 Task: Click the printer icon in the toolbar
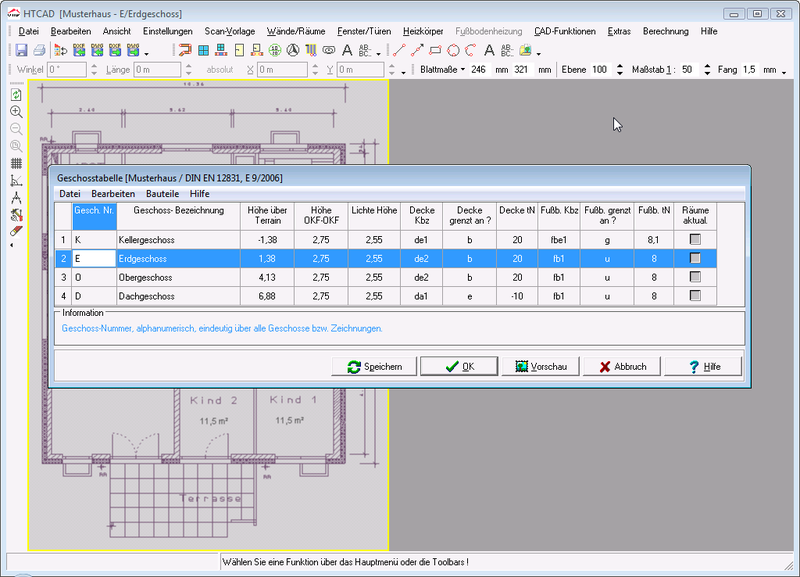(x=39, y=50)
